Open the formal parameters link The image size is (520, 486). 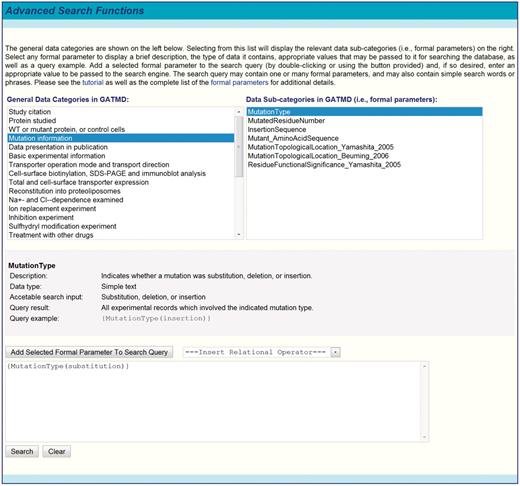pyautogui.click(x=239, y=82)
